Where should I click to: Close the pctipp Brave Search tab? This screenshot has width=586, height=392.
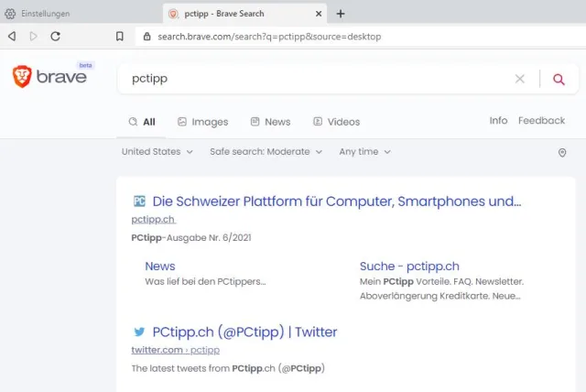click(319, 14)
